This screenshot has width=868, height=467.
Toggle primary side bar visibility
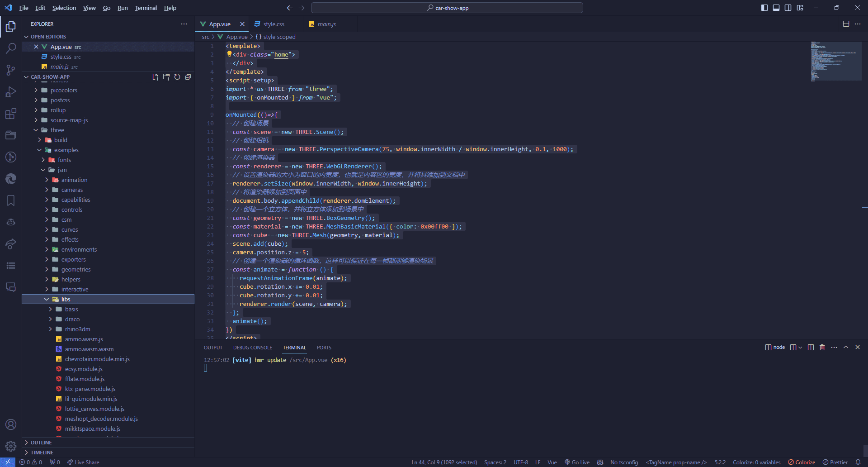pos(764,8)
